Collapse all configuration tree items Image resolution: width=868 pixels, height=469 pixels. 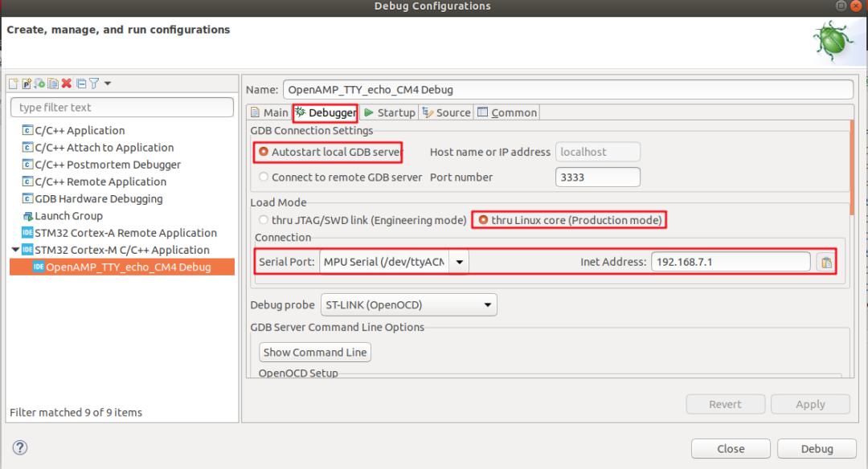tap(81, 84)
